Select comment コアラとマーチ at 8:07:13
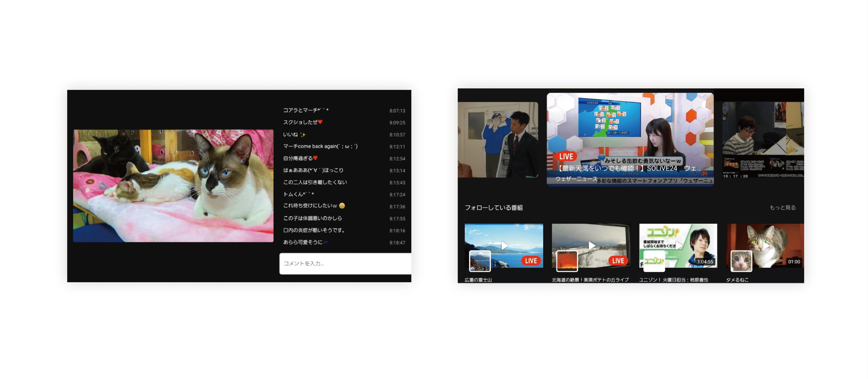Screen dimensions: 868x379 tap(306, 110)
